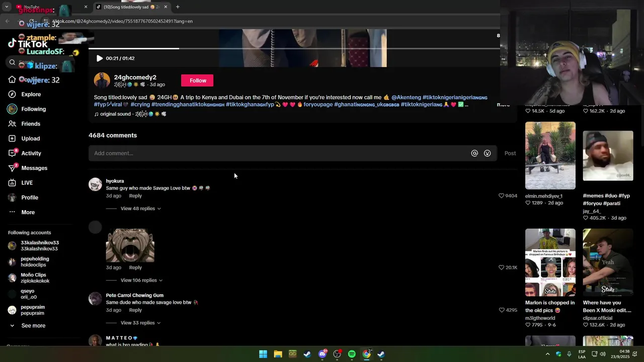This screenshot has height=362, width=644.
Task: Open elmin.mehdiyev_1's recommended video
Action: 550,156
